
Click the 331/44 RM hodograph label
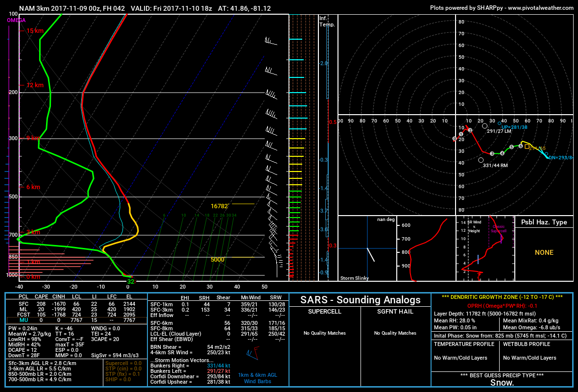coord(495,166)
